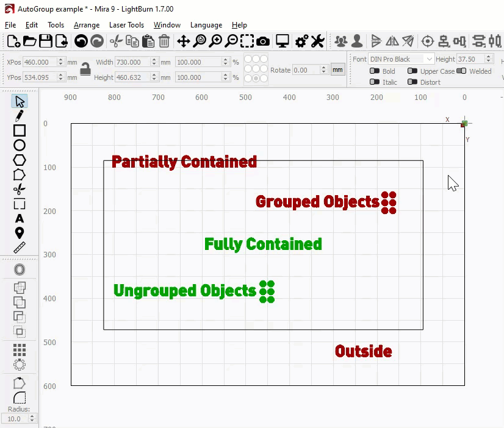Click the red Outside text object
Viewport: 504px width, 428px height.
pos(363,351)
